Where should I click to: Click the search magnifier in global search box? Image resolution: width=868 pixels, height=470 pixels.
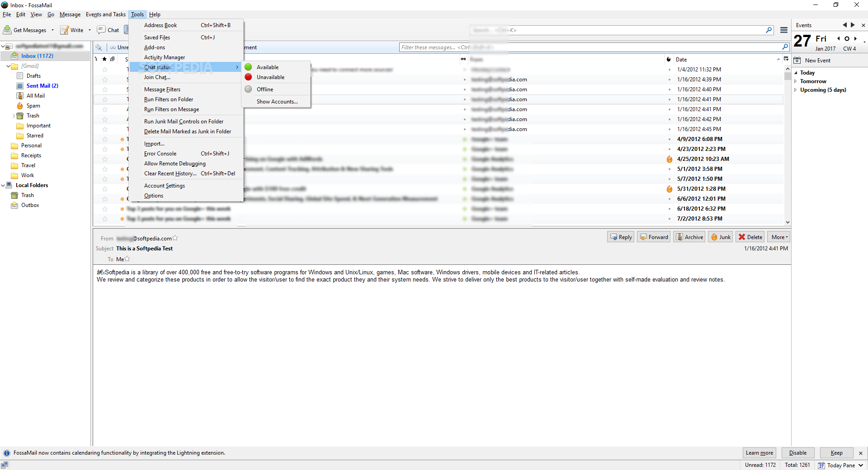[769, 30]
